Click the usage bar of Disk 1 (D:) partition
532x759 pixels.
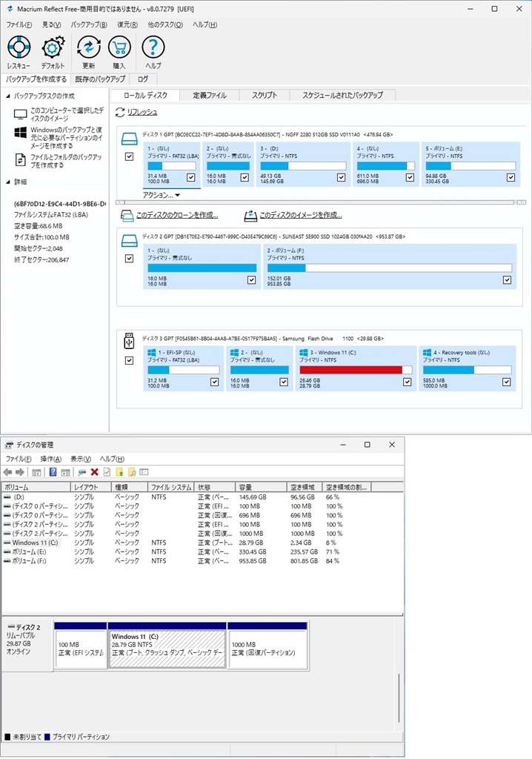point(303,165)
